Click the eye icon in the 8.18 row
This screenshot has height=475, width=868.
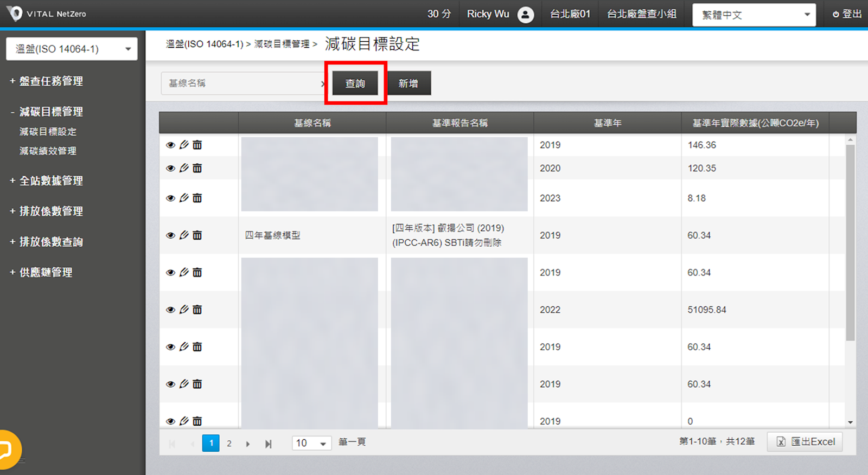[170, 198]
